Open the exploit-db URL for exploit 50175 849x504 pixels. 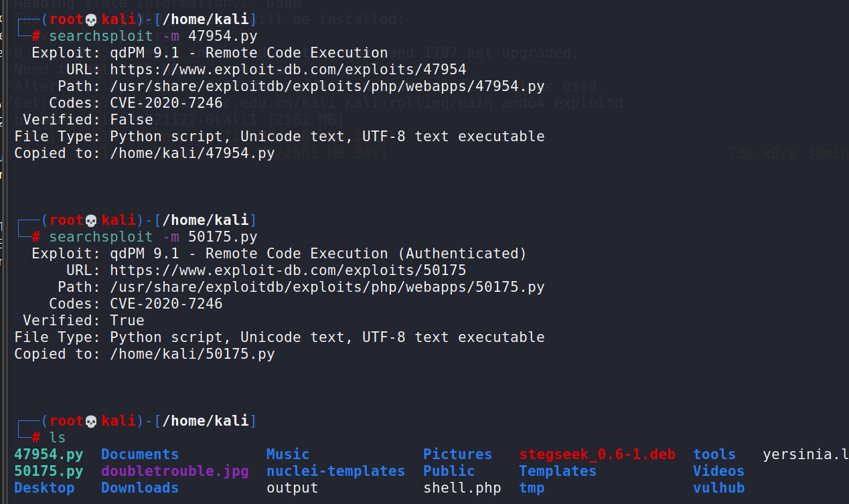(288, 270)
